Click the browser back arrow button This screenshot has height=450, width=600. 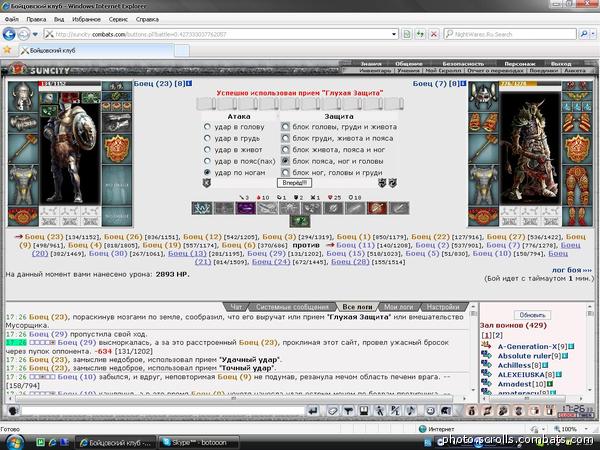coord(9,34)
